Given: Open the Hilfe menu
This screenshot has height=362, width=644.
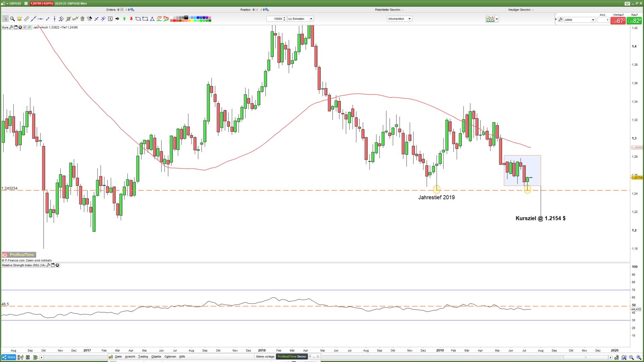Looking at the screenshot, I should coord(182,357).
